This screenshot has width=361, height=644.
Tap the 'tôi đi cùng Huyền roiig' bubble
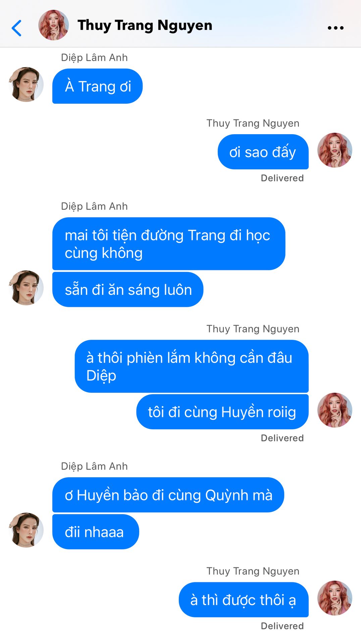(222, 412)
